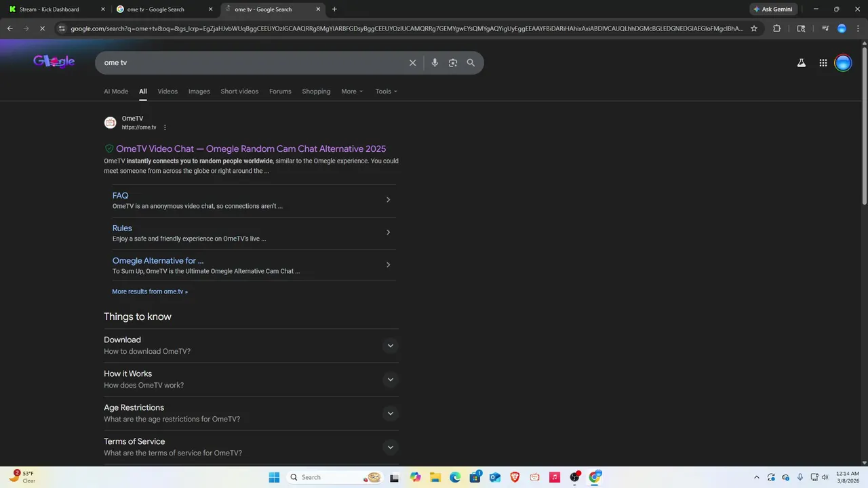Open the FAQ sitelink chevron
The height and width of the screenshot is (488, 868).
388,200
